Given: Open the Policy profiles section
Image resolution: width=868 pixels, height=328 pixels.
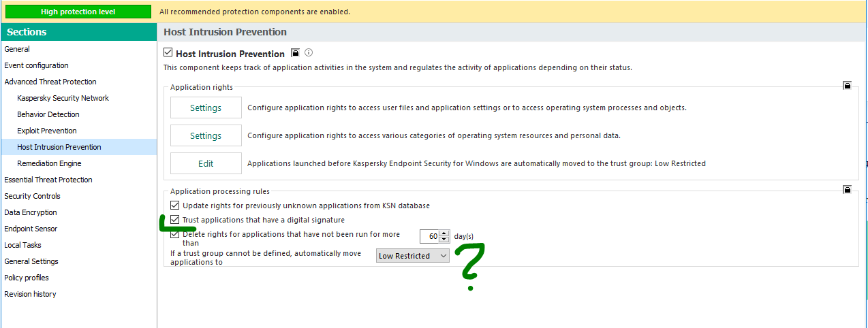Looking at the screenshot, I should pos(27,278).
